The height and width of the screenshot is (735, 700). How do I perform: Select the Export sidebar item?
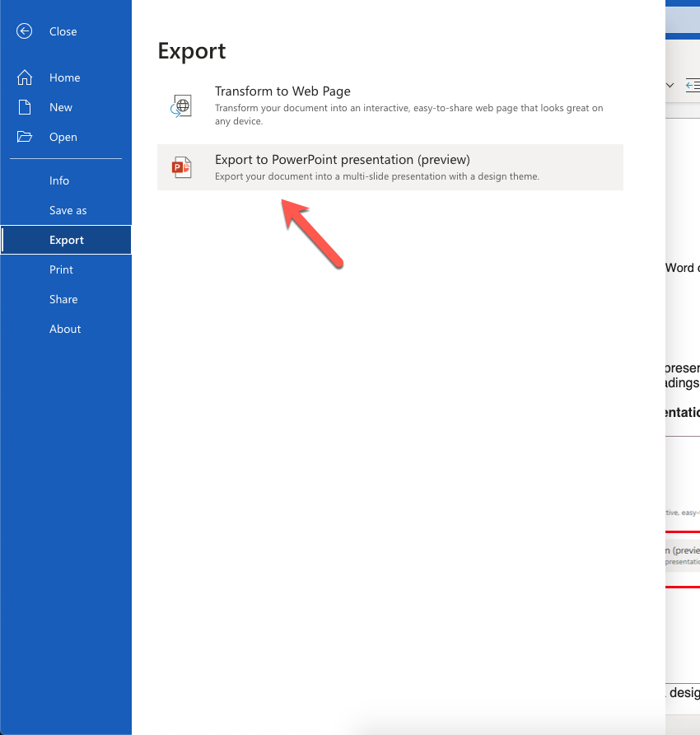click(x=66, y=240)
